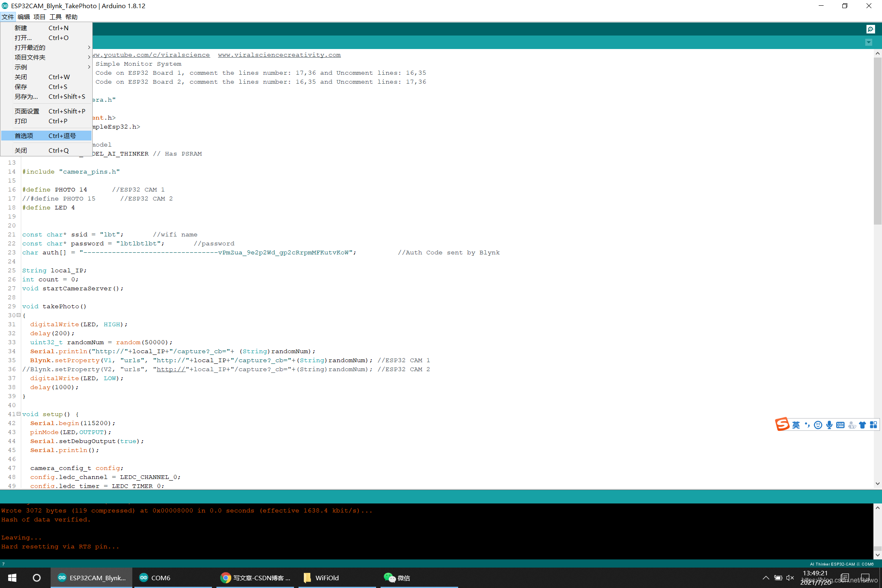Image resolution: width=882 pixels, height=588 pixels.
Task: Click the Sogou account person icon
Action: click(852, 425)
